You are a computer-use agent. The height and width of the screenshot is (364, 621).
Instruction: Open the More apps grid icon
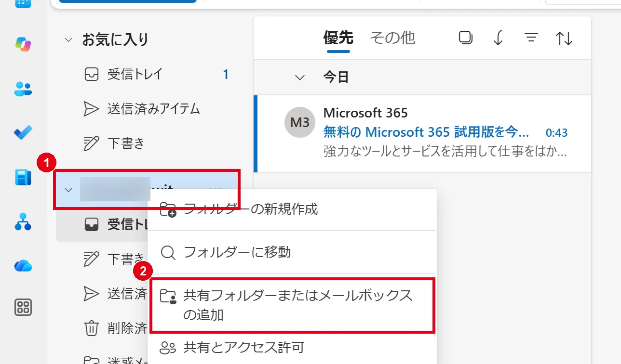click(x=23, y=307)
